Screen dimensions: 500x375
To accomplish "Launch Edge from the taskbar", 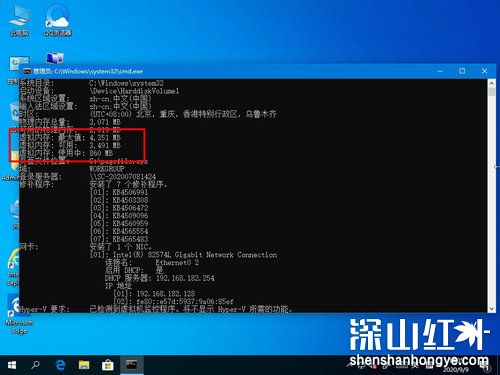I will point(60,365).
